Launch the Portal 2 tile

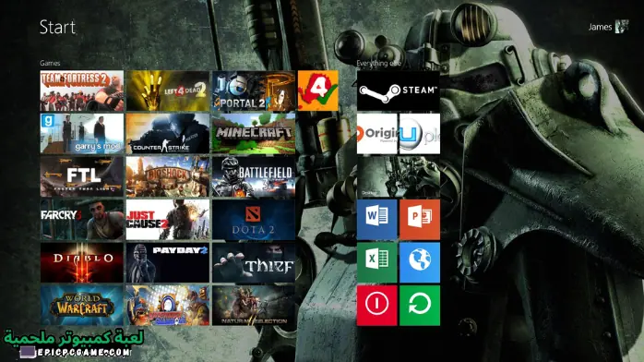coord(254,90)
